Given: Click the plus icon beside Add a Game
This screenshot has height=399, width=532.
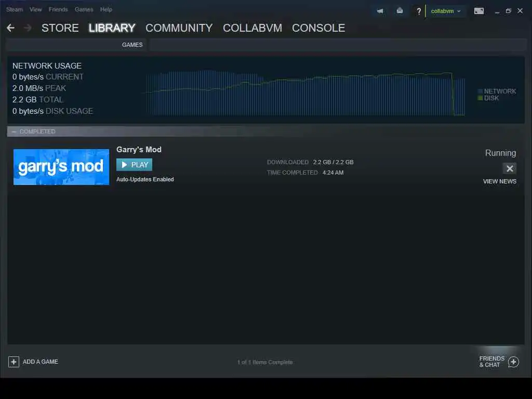Looking at the screenshot, I should pyautogui.click(x=14, y=362).
